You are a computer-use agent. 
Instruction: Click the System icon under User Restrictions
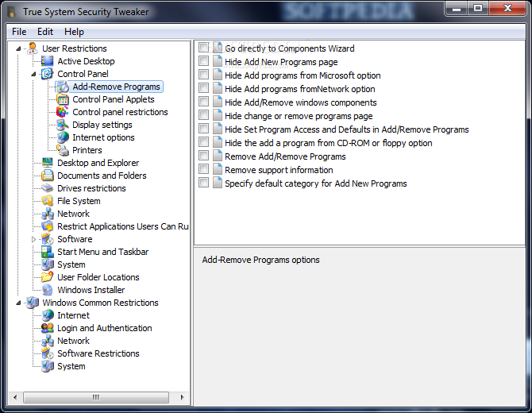point(47,264)
